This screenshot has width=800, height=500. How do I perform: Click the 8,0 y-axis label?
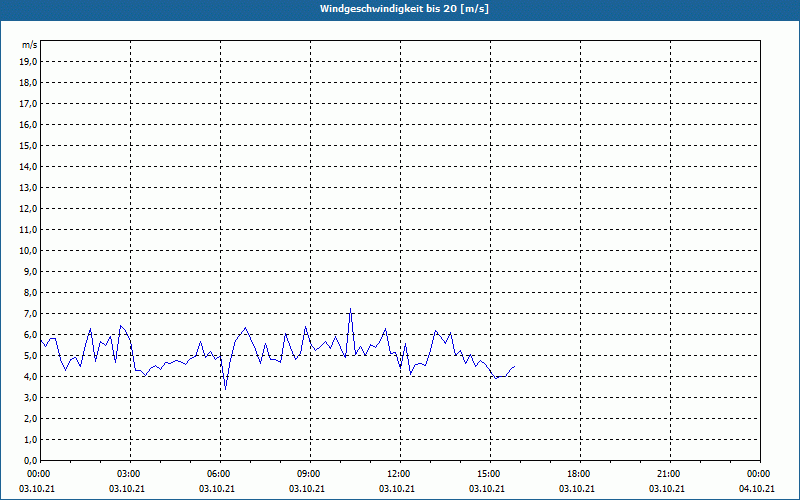pos(30,292)
